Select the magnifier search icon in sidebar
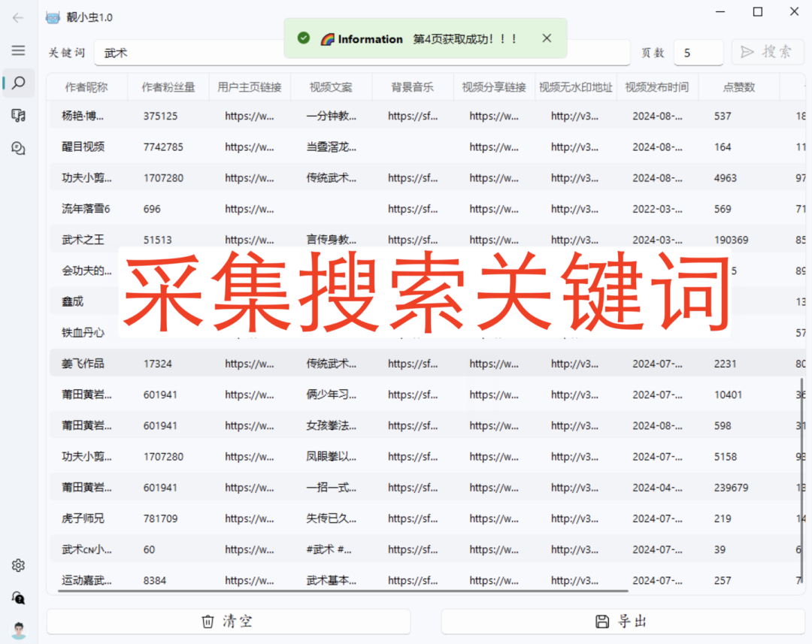The height and width of the screenshot is (644, 812). tap(17, 83)
